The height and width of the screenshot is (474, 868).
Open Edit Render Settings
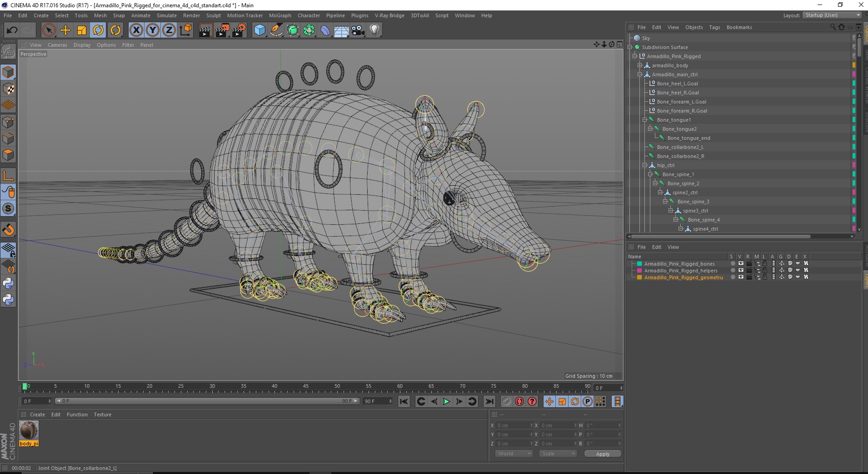(239, 30)
